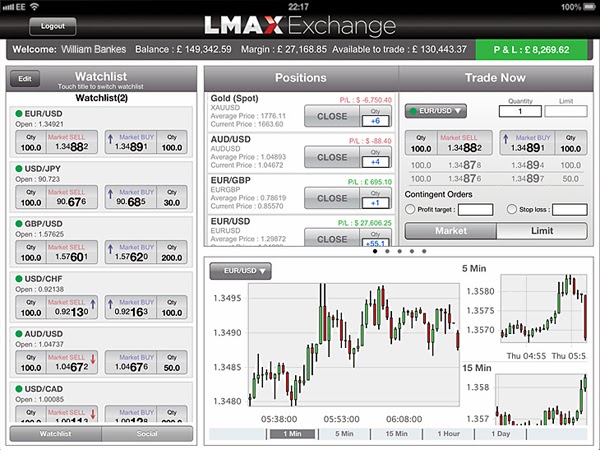Close the AUD/USD position
Image resolution: width=600 pixels, height=450 pixels.
pyautogui.click(x=332, y=157)
